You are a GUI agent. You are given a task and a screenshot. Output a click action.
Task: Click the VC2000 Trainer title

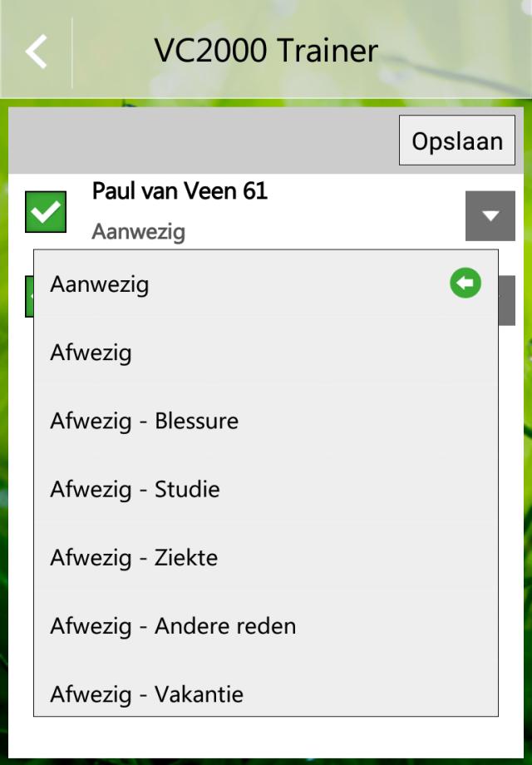coord(266,52)
